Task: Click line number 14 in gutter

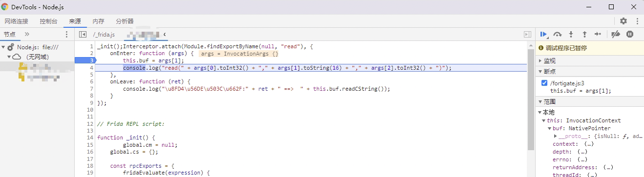Action: (x=90, y=138)
